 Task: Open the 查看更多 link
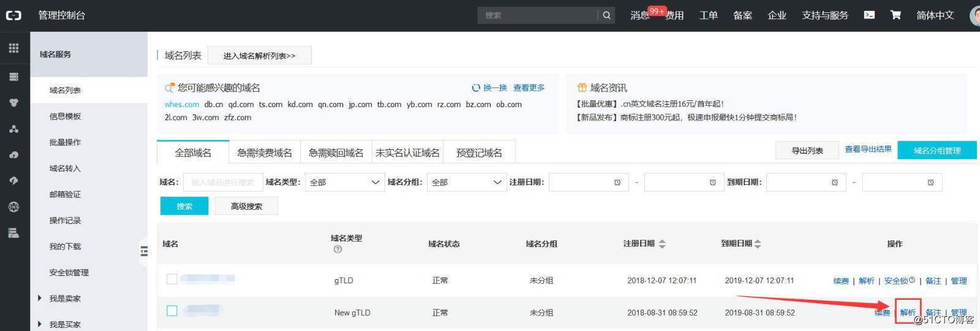coord(529,88)
